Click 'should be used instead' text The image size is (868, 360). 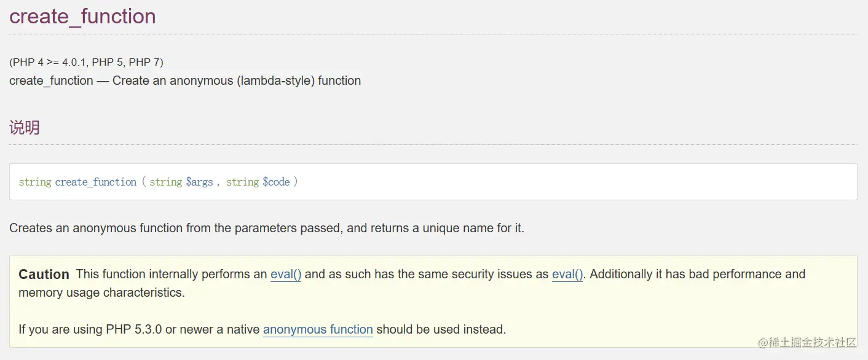(x=441, y=330)
